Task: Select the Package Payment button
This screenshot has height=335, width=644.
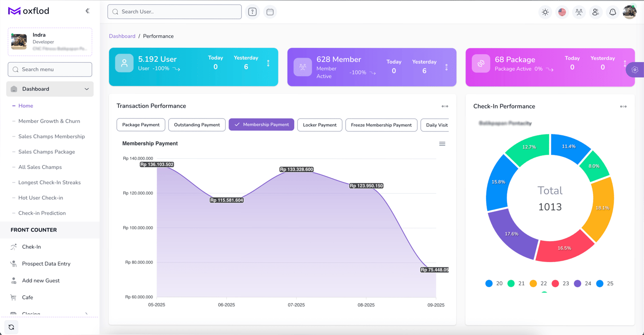Action: [141, 125]
